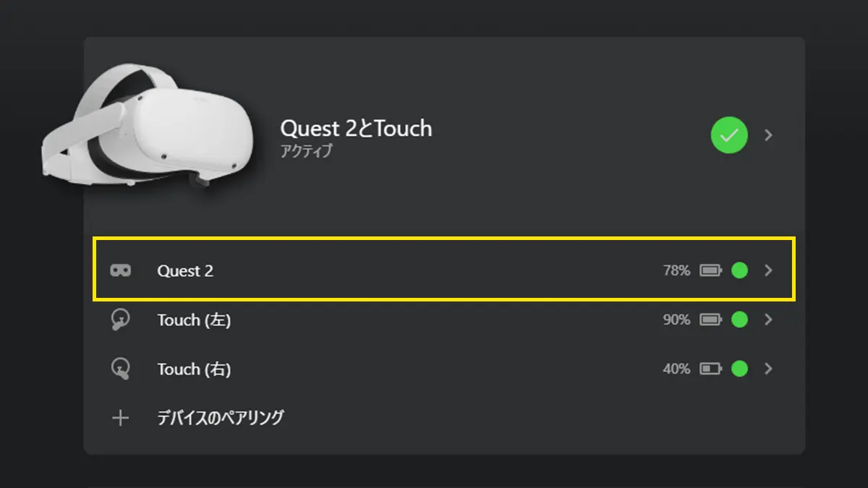Open Touch (右) details via chevron
Image resolution: width=868 pixels, height=488 pixels.
point(769,369)
